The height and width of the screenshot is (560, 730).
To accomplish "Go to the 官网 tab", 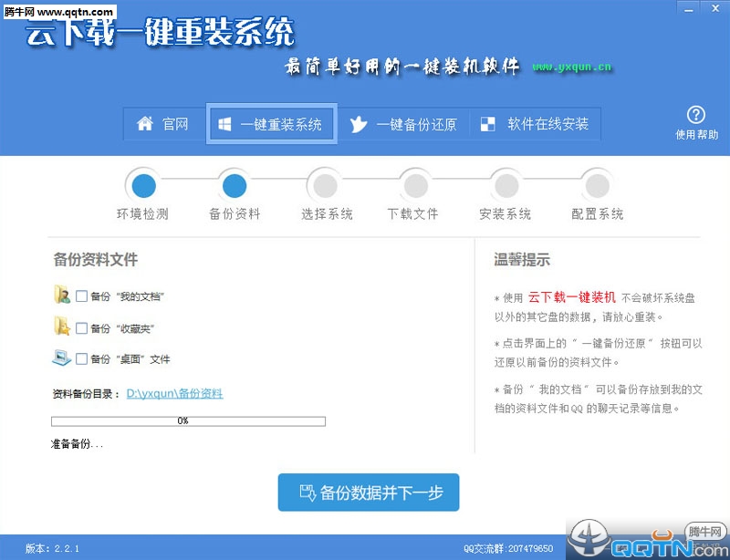I will pos(162,125).
